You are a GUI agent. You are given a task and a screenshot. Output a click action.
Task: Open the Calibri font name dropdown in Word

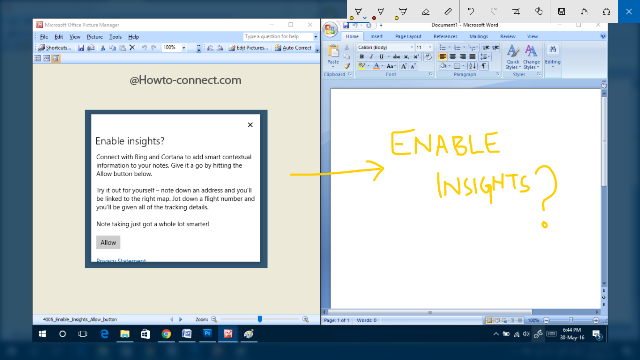pyautogui.click(x=411, y=47)
